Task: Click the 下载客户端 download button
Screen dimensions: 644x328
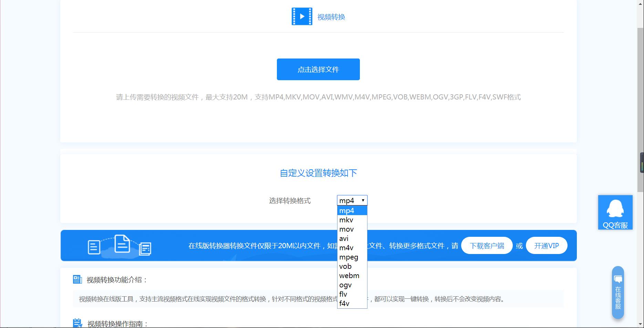Action: click(487, 245)
